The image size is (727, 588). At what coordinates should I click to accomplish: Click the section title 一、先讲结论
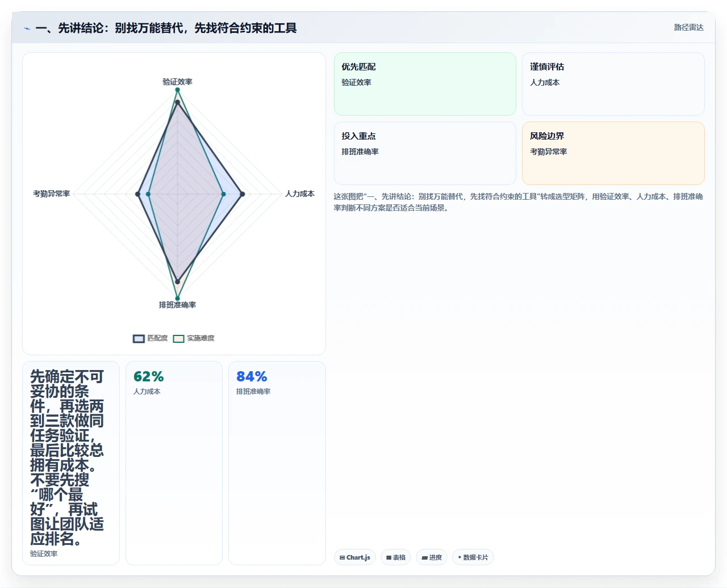pyautogui.click(x=166, y=28)
